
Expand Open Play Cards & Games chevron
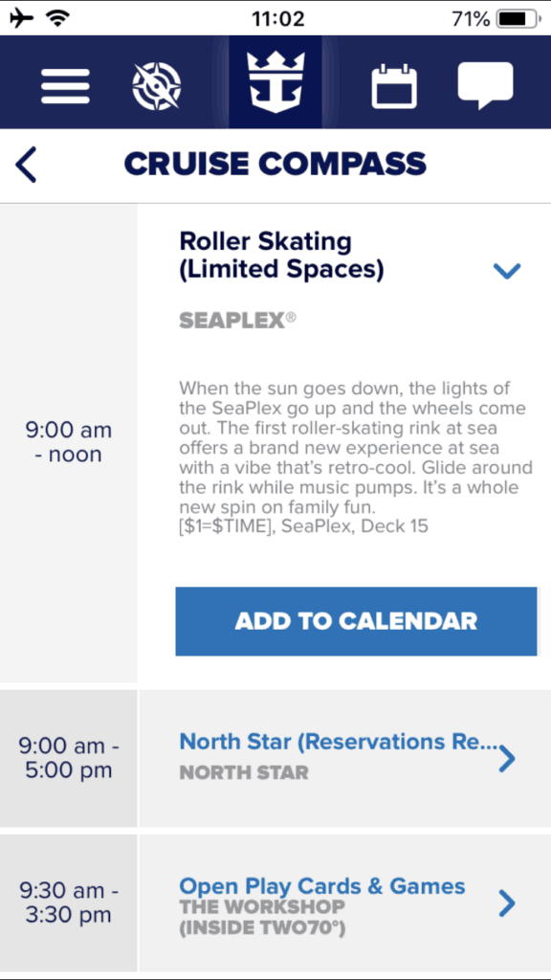click(x=507, y=903)
